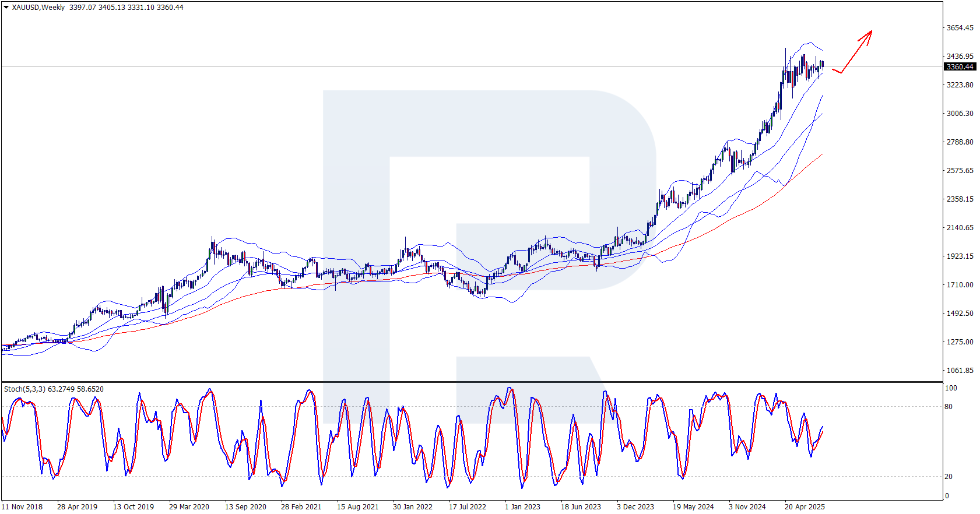Click the stochastic 100 scale label
The image size is (980, 514).
tap(951, 388)
